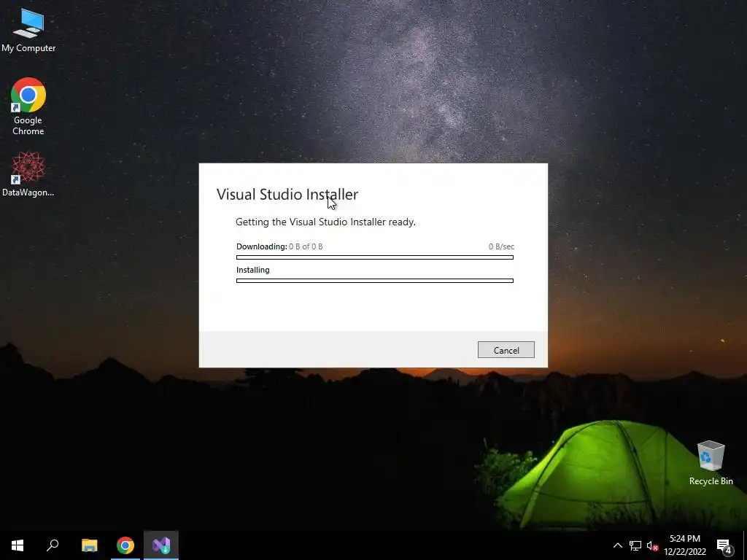The image size is (747, 560).
Task: Open the network status tray icon
Action: point(635,545)
